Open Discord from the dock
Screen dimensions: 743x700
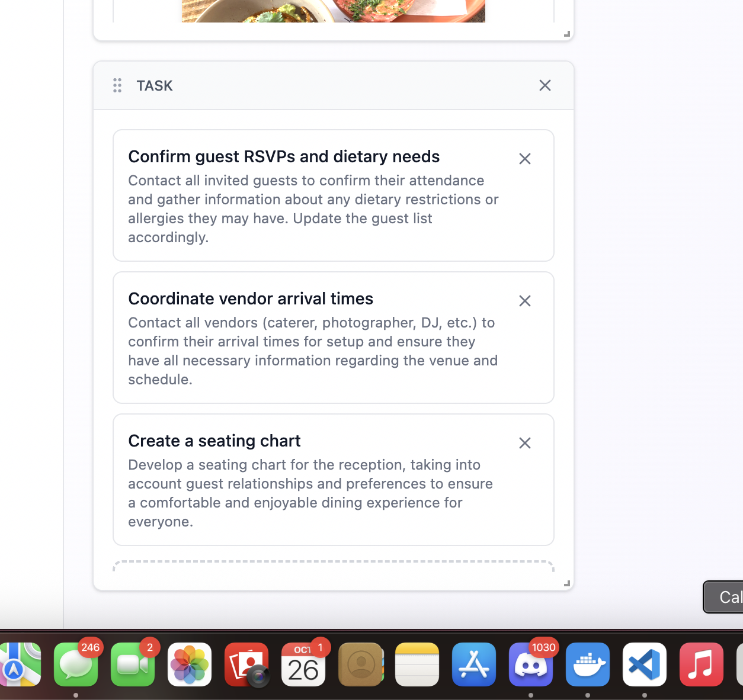pyautogui.click(x=531, y=664)
